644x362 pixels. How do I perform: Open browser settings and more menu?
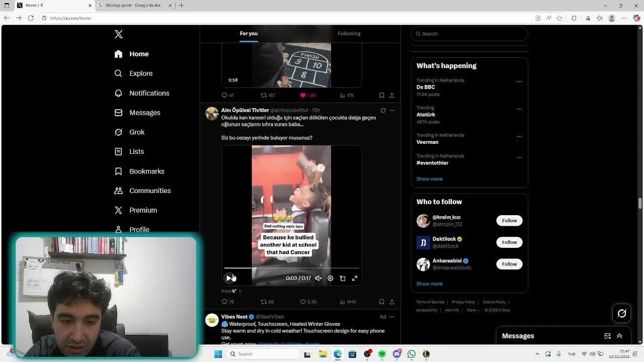pyautogui.click(x=624, y=18)
